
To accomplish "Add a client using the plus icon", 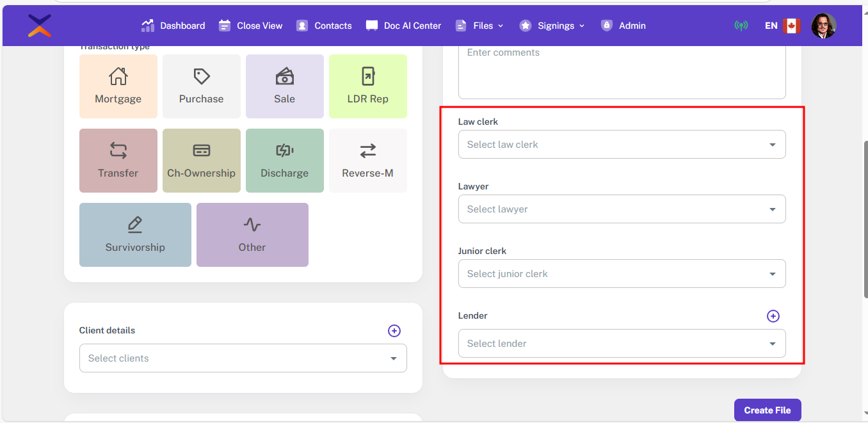I will (394, 331).
